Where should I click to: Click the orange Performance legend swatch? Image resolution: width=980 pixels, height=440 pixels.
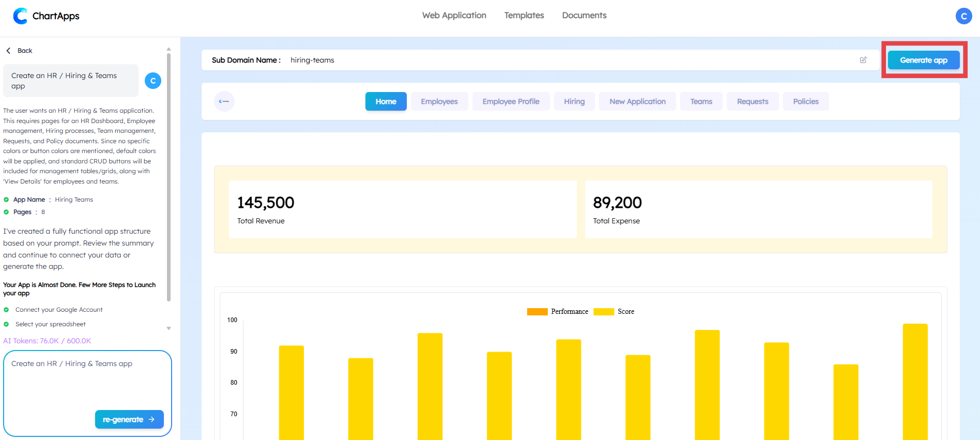(x=537, y=312)
